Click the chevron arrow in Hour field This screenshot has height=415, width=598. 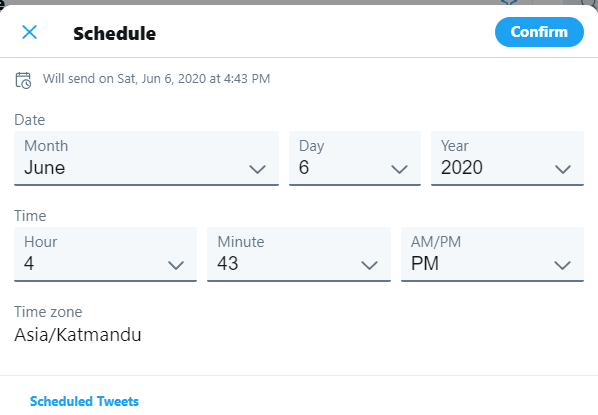(x=176, y=265)
